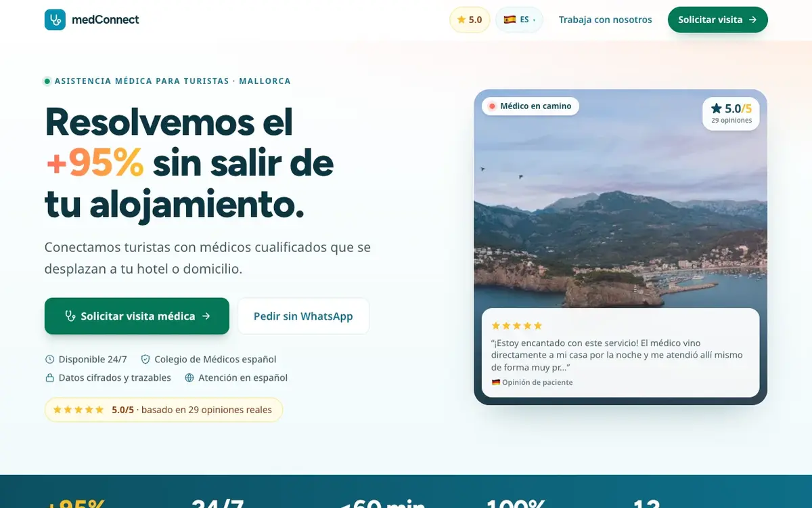Click the 'Disponible 24/7' text
The image size is (812, 508).
[93, 360]
